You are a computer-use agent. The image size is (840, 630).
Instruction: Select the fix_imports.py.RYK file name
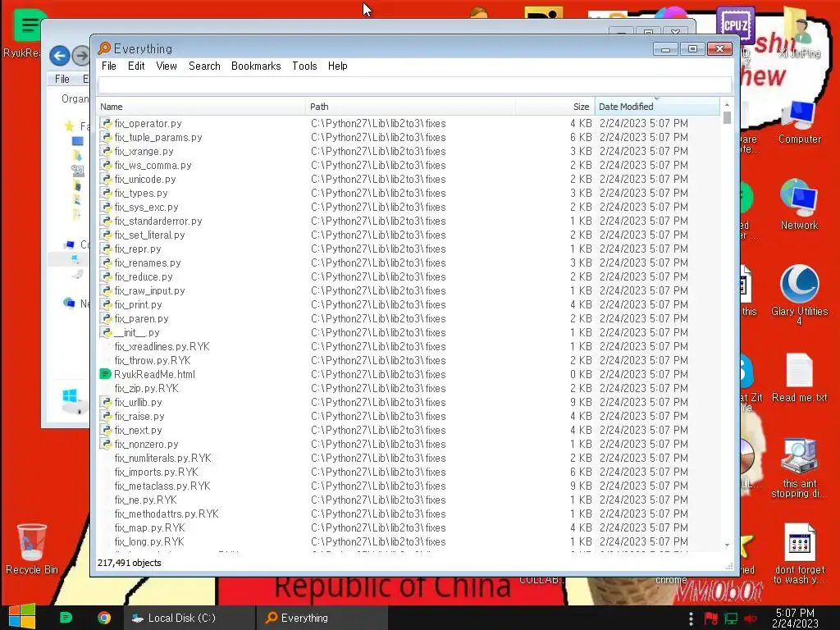pyautogui.click(x=156, y=472)
